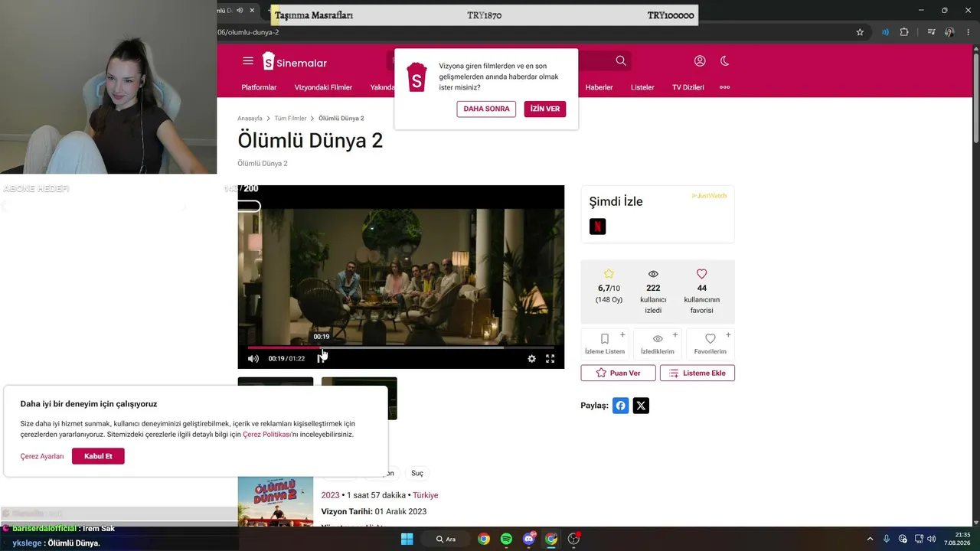Viewport: 980px width, 551px height.
Task: Open the user account profile icon
Action: coord(700,61)
